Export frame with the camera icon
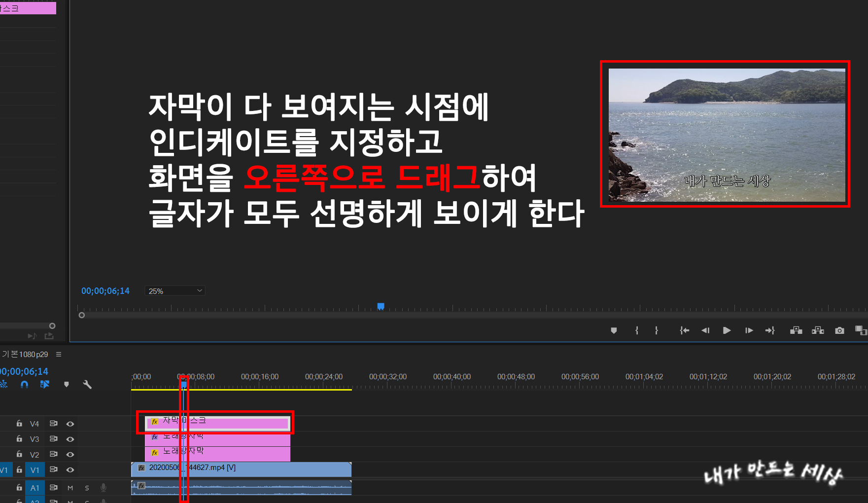868x503 pixels. 840,330
